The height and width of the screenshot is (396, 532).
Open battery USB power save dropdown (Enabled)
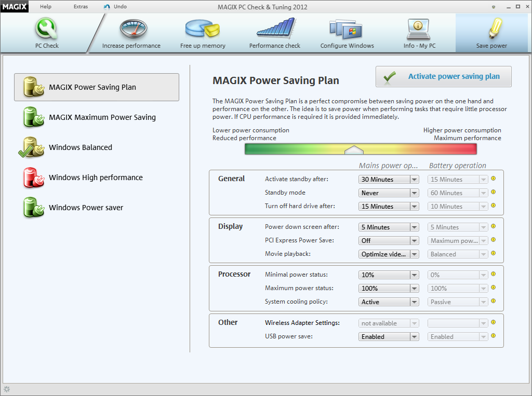[x=458, y=337]
